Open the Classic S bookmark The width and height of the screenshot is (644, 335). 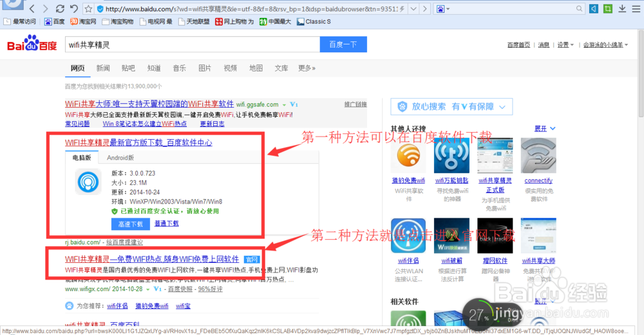314,21
